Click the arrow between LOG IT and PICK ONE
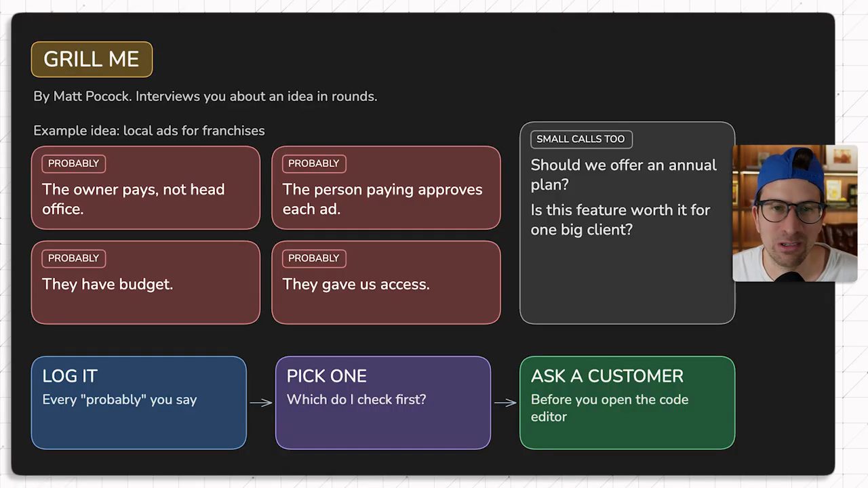Screen dimensions: 868x488 (261, 403)
